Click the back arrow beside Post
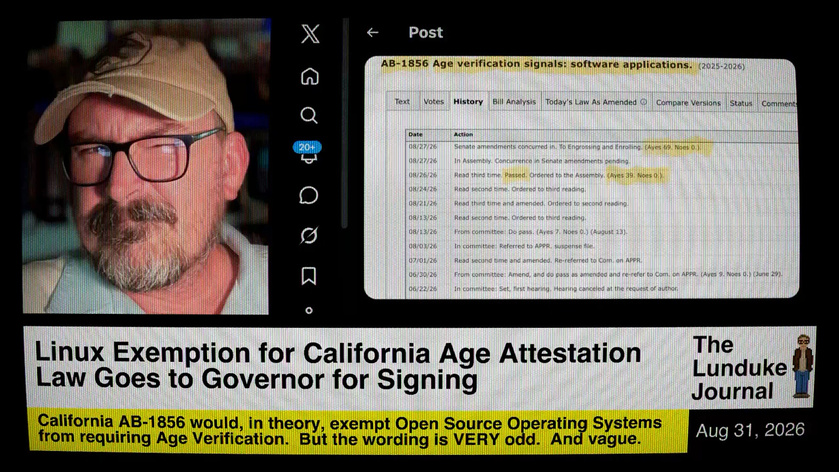 pos(372,33)
